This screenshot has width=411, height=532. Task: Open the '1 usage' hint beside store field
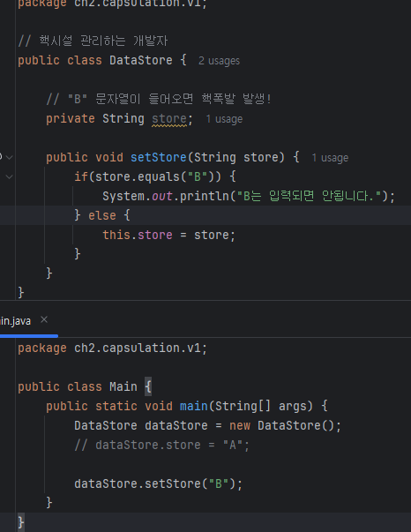[x=224, y=119]
